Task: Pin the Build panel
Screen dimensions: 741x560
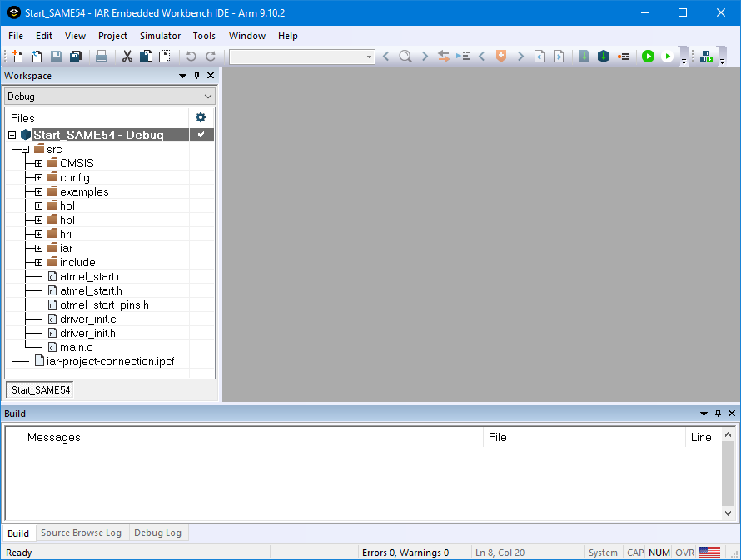Action: coord(718,414)
